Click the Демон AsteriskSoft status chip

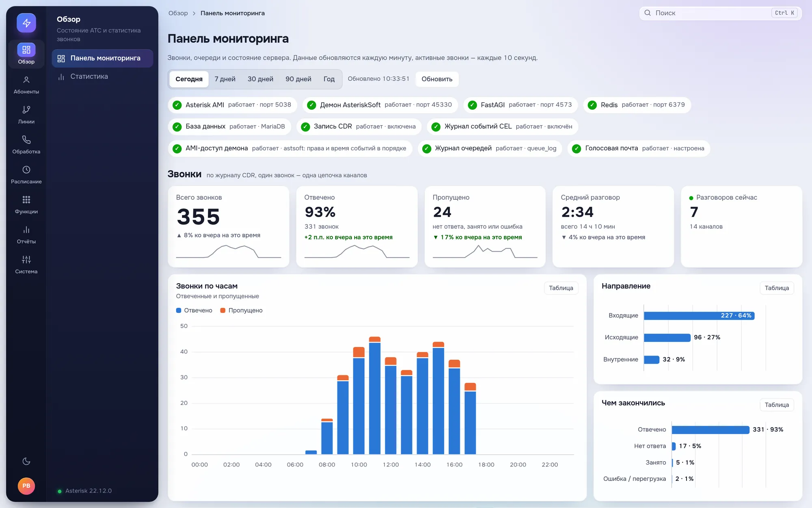coord(380,105)
